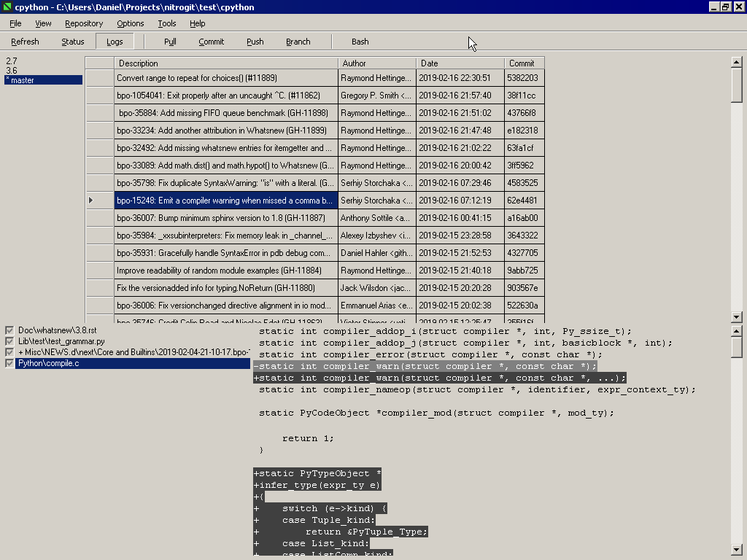
Task: Pull changes using Pull button
Action: (x=170, y=42)
